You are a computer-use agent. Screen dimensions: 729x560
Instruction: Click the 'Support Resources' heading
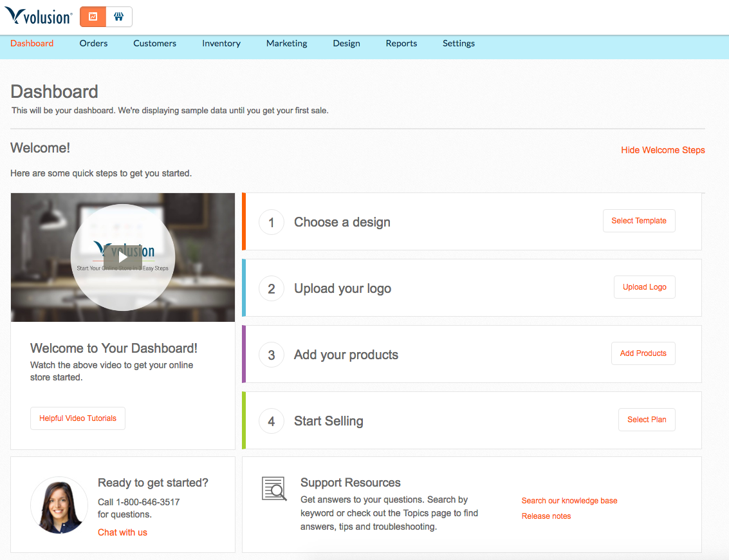coord(351,483)
